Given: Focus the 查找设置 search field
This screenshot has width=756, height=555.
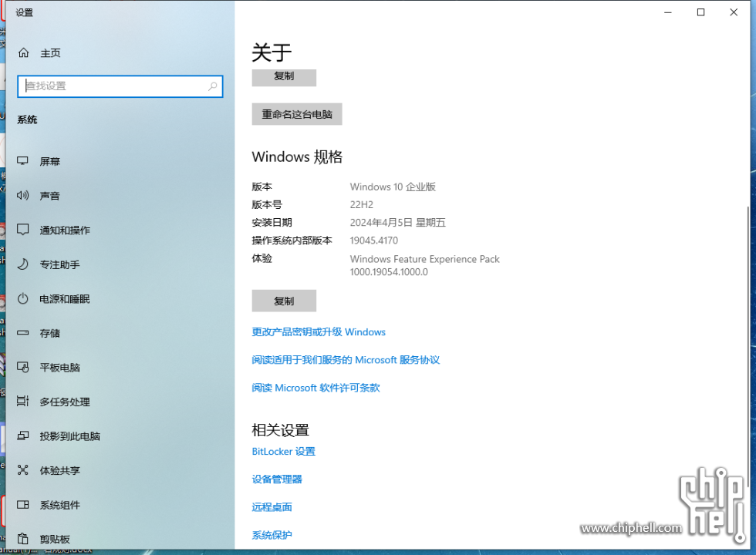Looking at the screenshot, I should (120, 86).
